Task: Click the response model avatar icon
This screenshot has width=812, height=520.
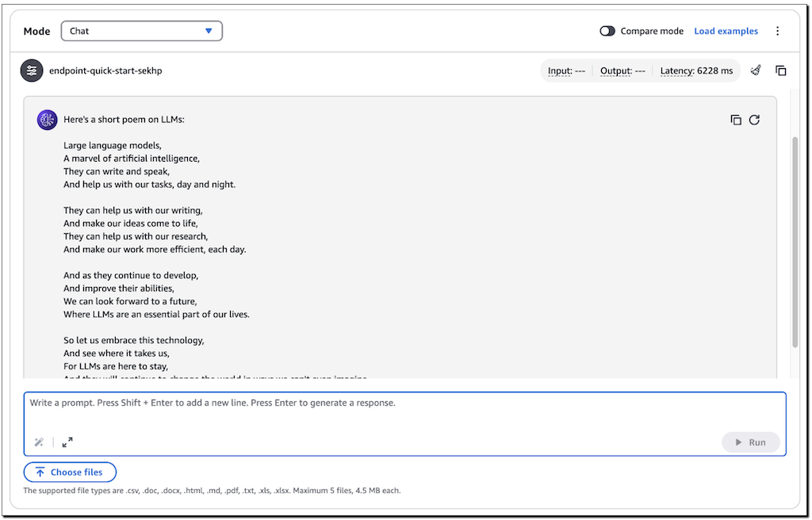Action: click(47, 120)
